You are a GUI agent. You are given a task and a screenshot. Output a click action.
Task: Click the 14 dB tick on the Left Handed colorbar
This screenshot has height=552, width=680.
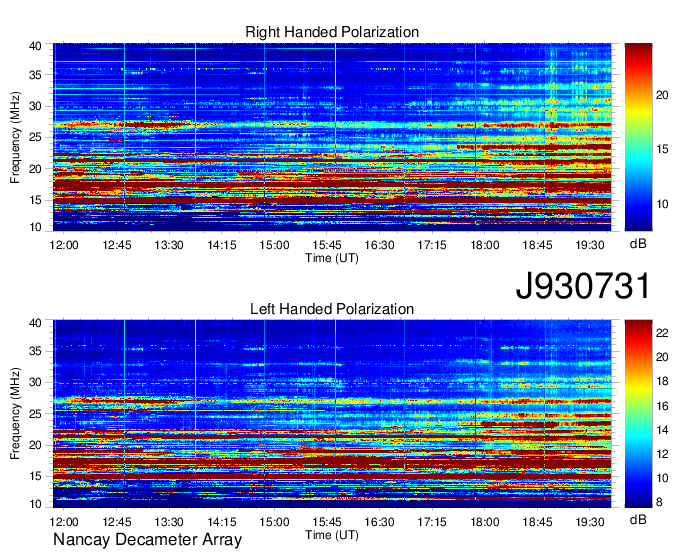click(x=662, y=430)
